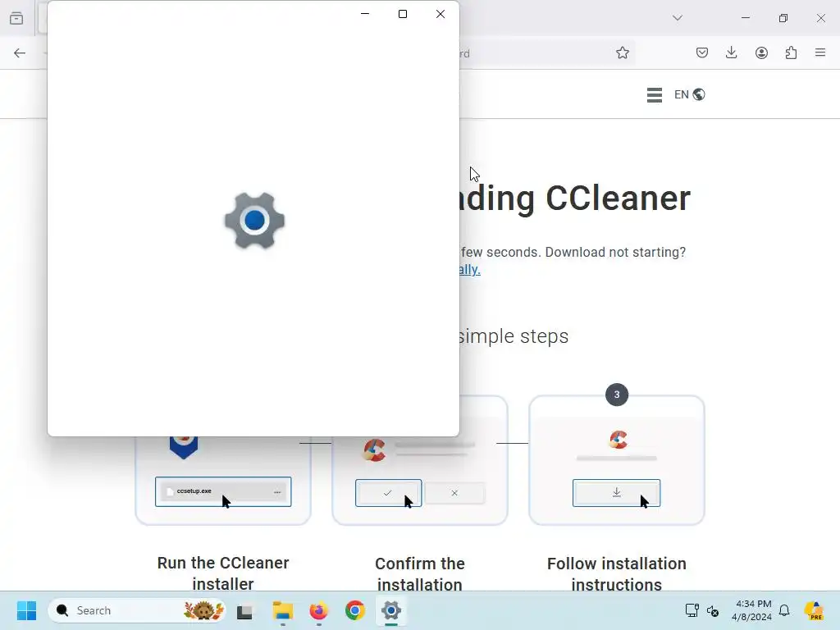Click the checkmark button illustration in step two

coord(388,493)
